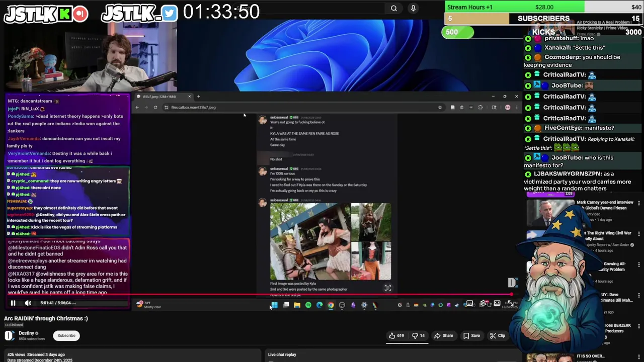Click the 'I'm 100% serious' message
The height and width of the screenshot is (362, 644).
coord(282,173)
